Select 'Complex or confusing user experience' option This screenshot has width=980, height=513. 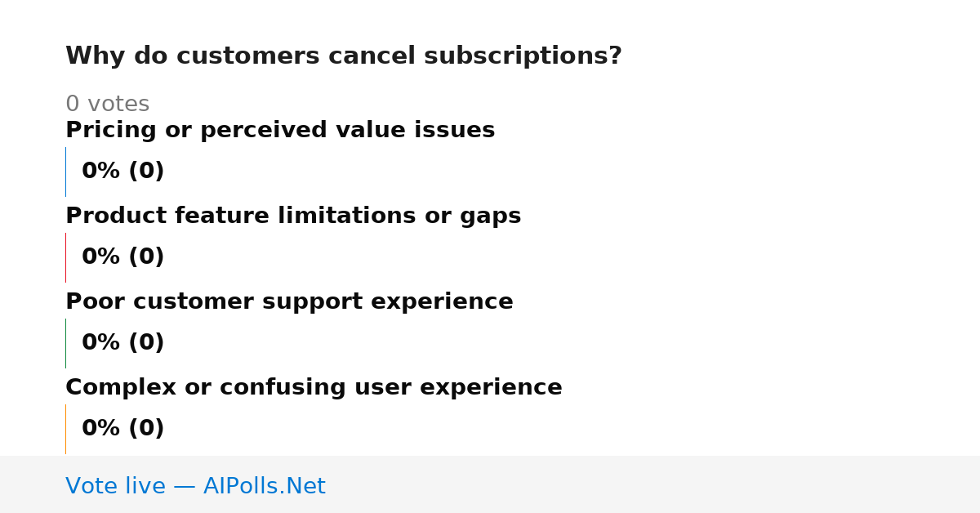314,388
